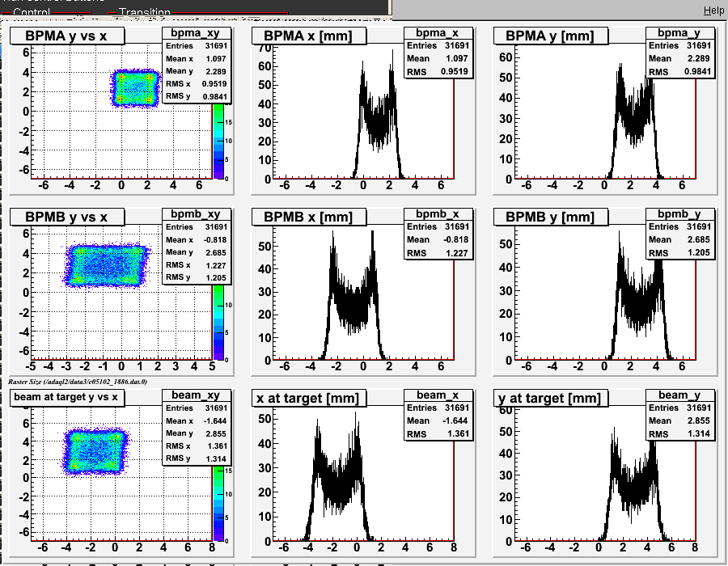Click the x at target [mm] title
728x566 pixels.
click(309, 398)
